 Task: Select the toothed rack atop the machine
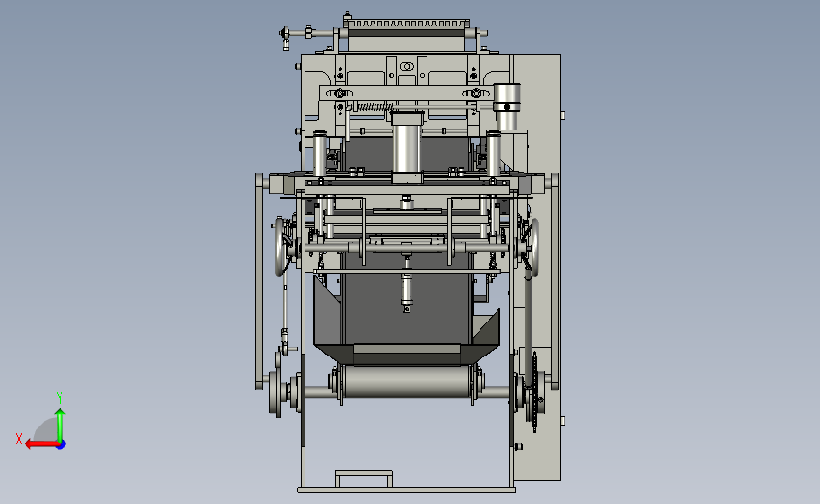coord(408,23)
